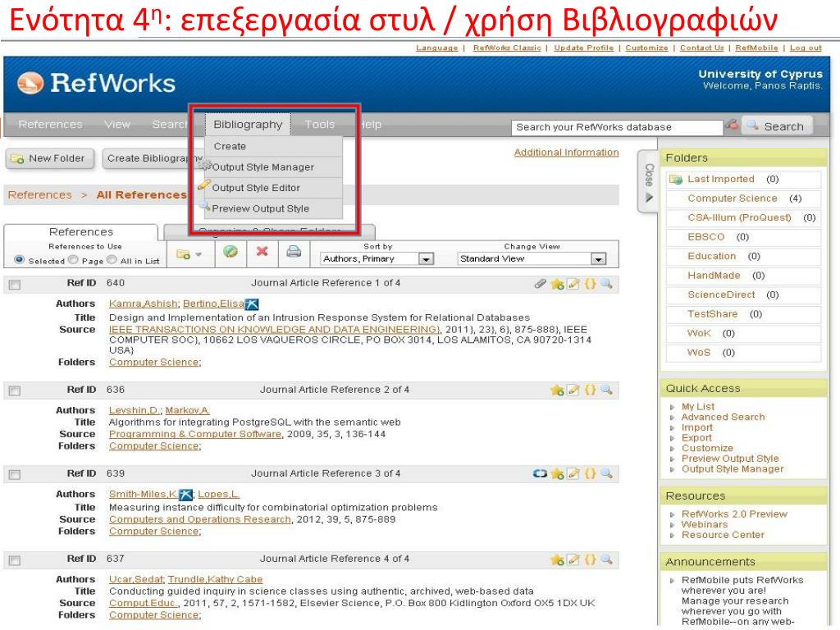Open the Additional Information link
840x630 pixels.
[x=566, y=153]
